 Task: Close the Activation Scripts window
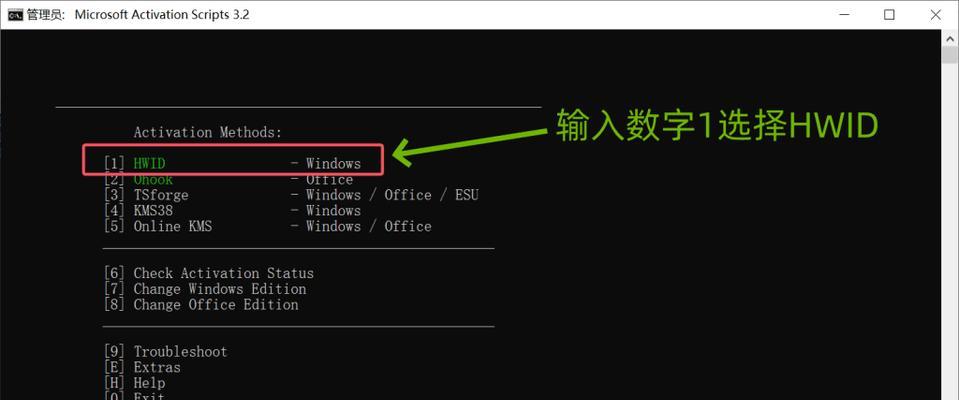coord(935,15)
